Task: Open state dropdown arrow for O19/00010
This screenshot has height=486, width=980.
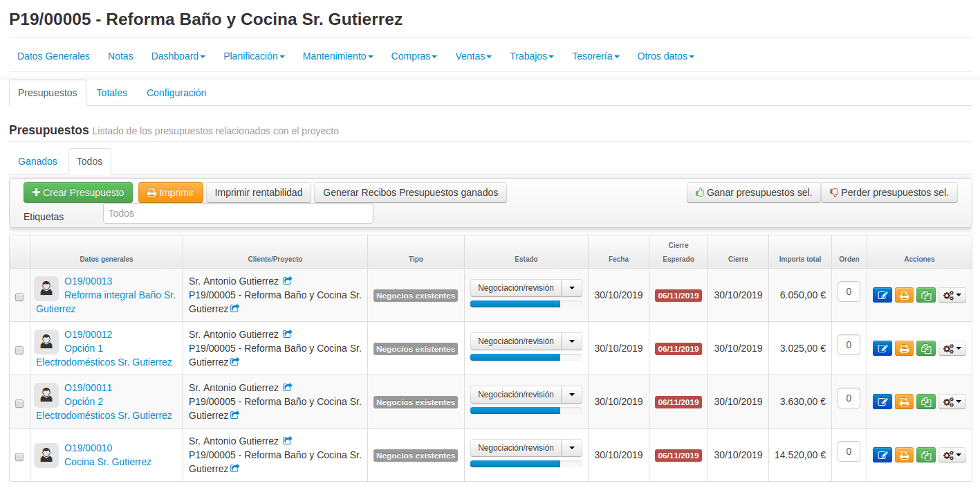Action: (571, 448)
